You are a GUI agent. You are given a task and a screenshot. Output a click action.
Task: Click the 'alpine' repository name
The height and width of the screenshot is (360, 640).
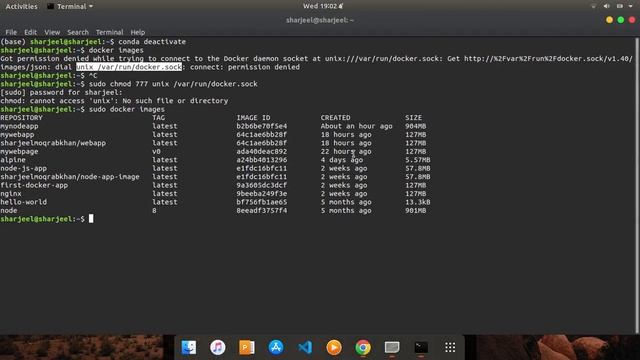click(13, 160)
